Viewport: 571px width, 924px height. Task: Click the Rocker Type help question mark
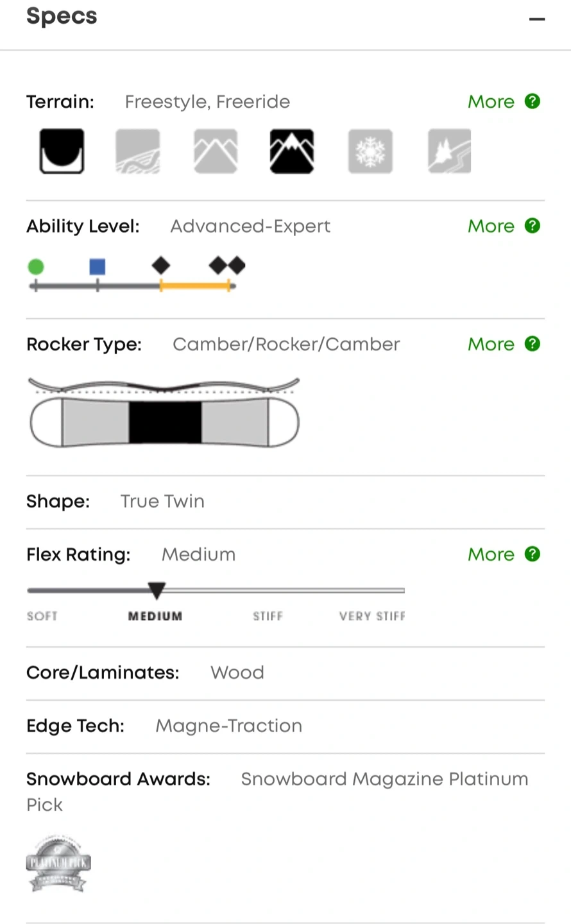(x=533, y=344)
